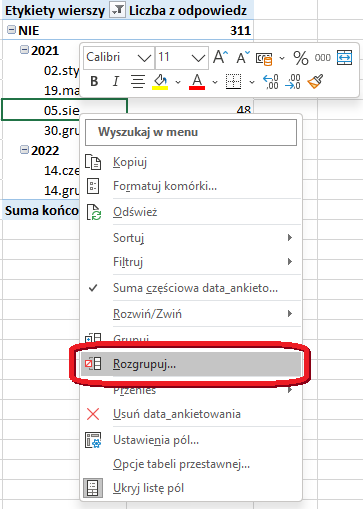Click the Wyszukaj w menu search field

click(191, 132)
